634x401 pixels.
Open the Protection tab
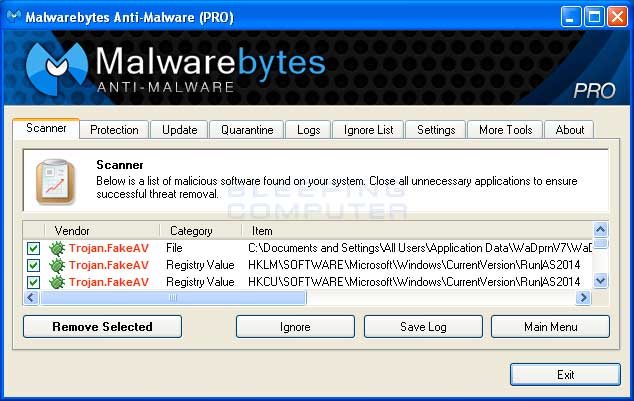pos(114,130)
